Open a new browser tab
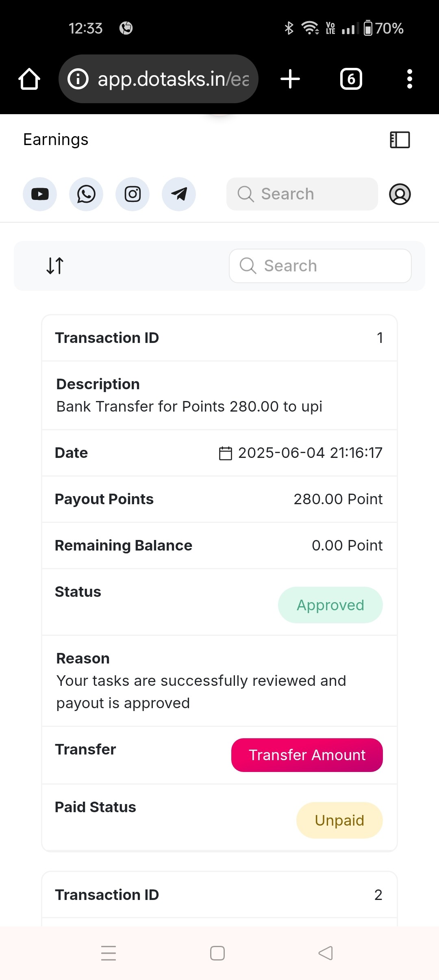439x980 pixels. (290, 79)
